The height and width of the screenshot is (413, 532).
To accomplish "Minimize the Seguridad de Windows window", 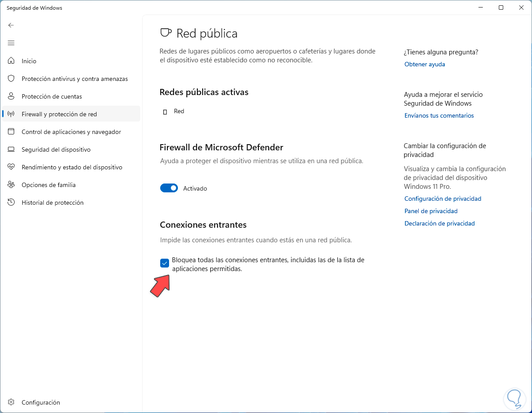I will [481, 8].
